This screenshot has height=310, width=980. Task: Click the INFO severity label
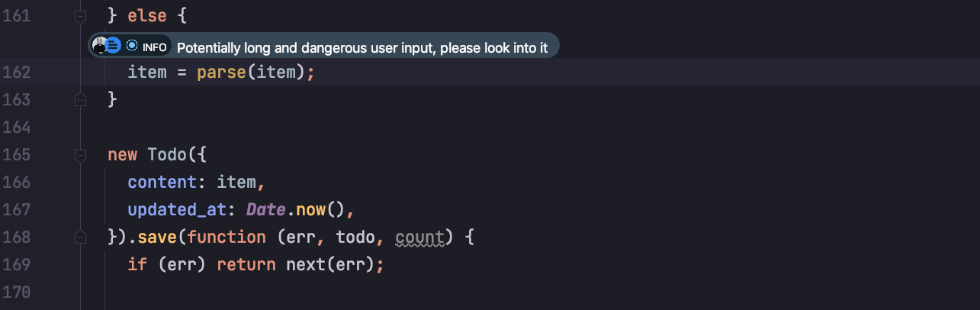pos(154,47)
